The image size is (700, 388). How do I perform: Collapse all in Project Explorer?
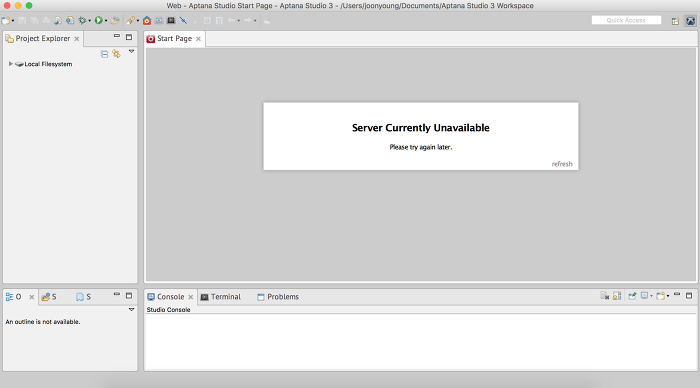click(x=104, y=54)
